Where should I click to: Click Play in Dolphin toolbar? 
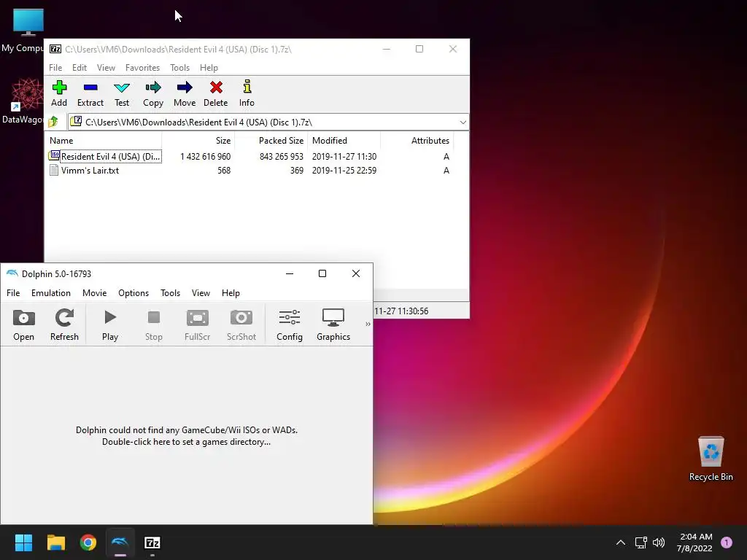tap(110, 324)
